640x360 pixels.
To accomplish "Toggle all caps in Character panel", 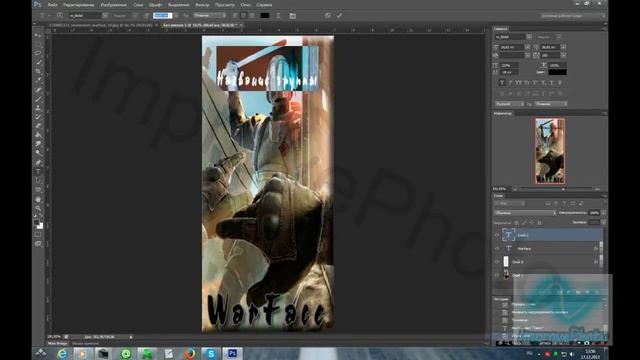I will click(518, 83).
